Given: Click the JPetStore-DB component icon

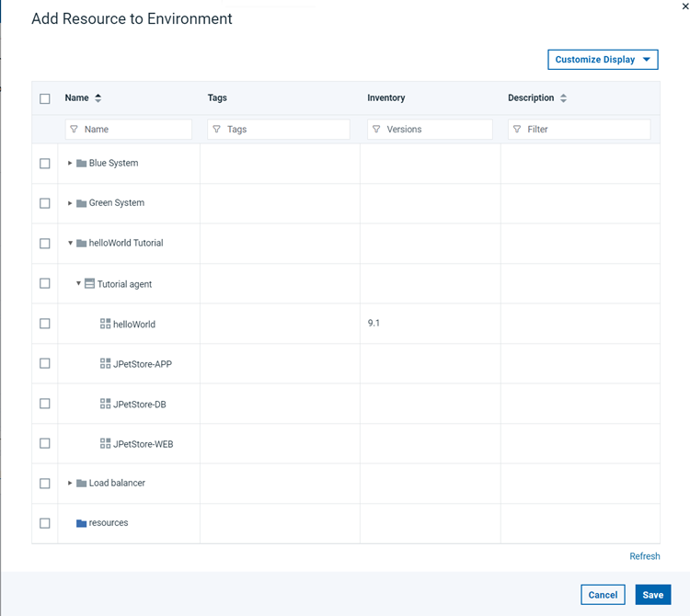Looking at the screenshot, I should [105, 404].
